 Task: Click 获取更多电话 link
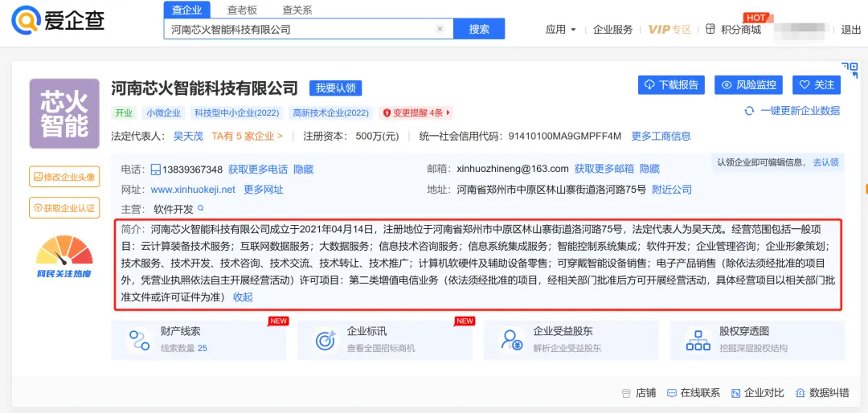point(258,170)
